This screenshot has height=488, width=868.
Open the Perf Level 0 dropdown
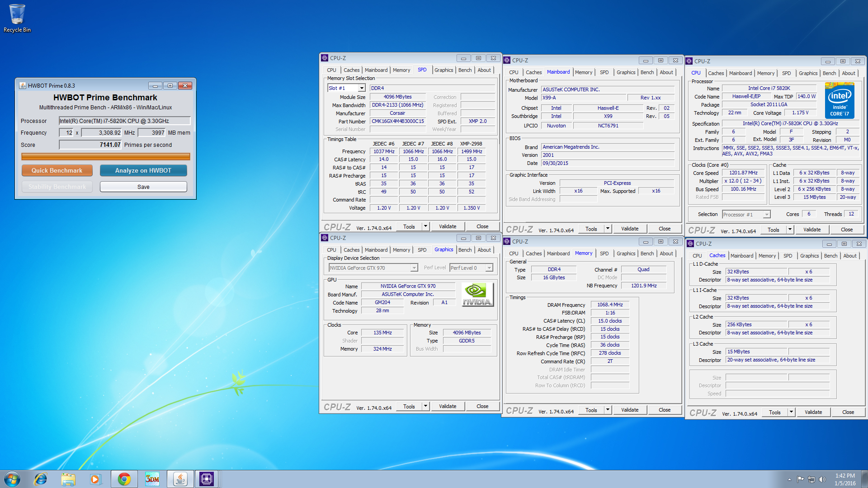[471, 268]
